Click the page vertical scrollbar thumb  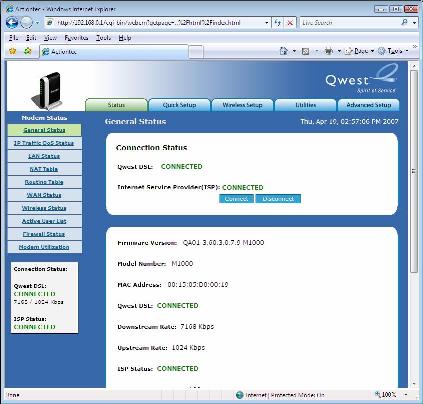pos(414,171)
